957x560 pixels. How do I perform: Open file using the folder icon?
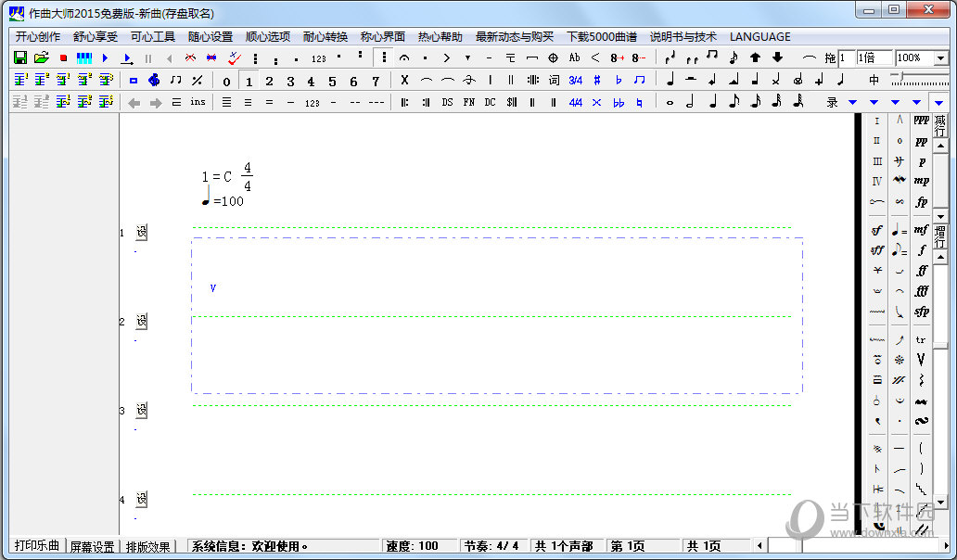pos(41,57)
